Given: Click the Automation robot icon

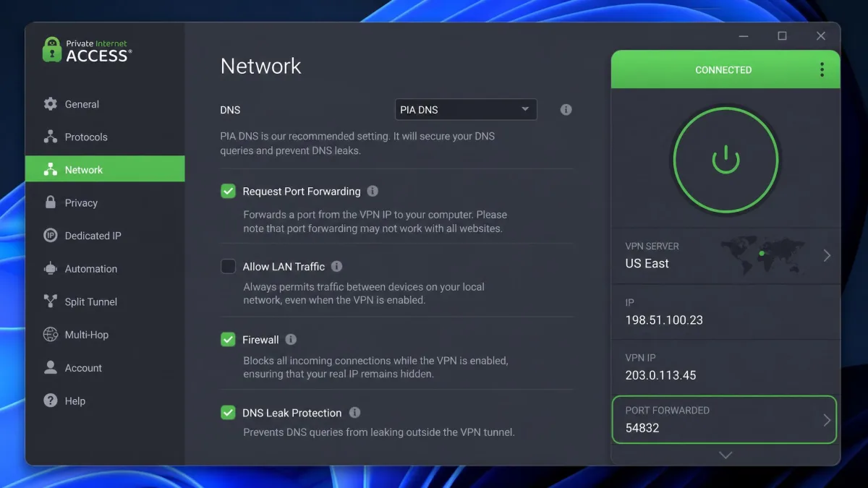Looking at the screenshot, I should pos(50,268).
